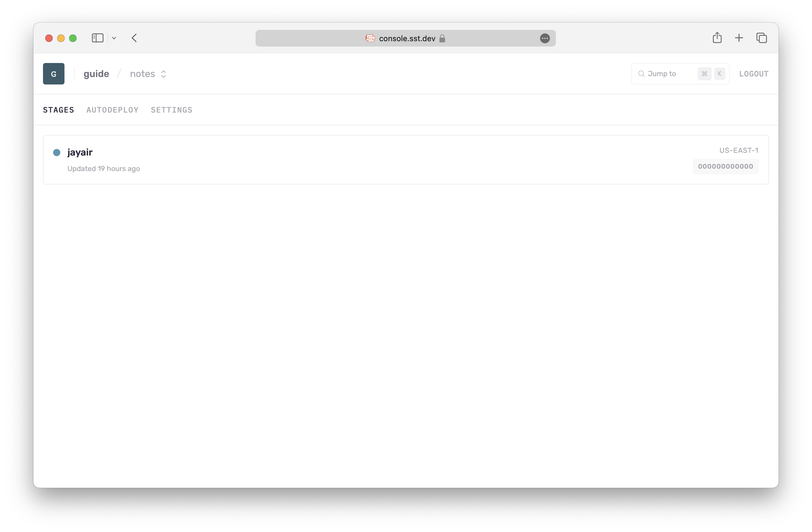
Task: Click the sidebar toggle panel icon
Action: coord(97,37)
